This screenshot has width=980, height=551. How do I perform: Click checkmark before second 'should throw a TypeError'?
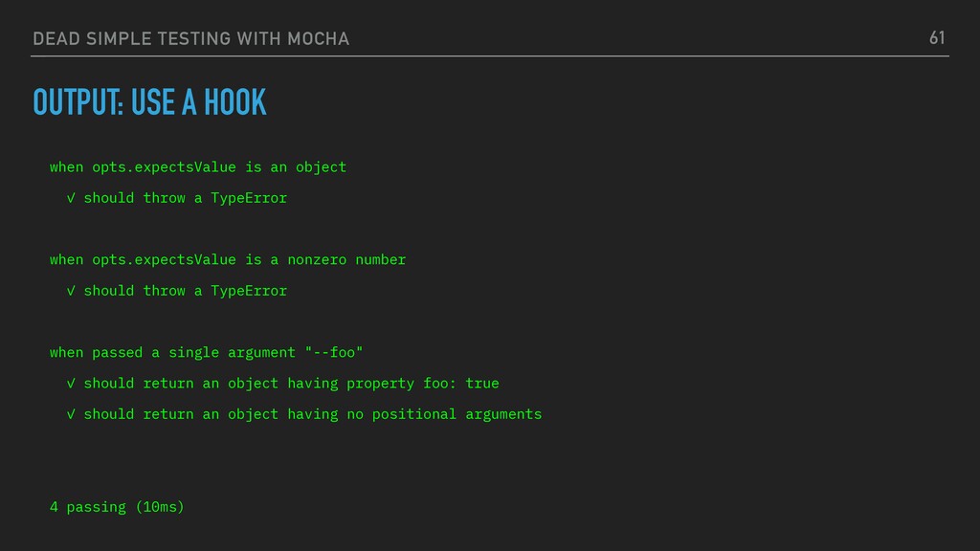(x=71, y=291)
